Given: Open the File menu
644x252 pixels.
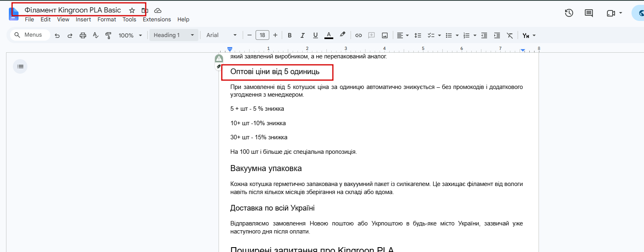Looking at the screenshot, I should 29,19.
